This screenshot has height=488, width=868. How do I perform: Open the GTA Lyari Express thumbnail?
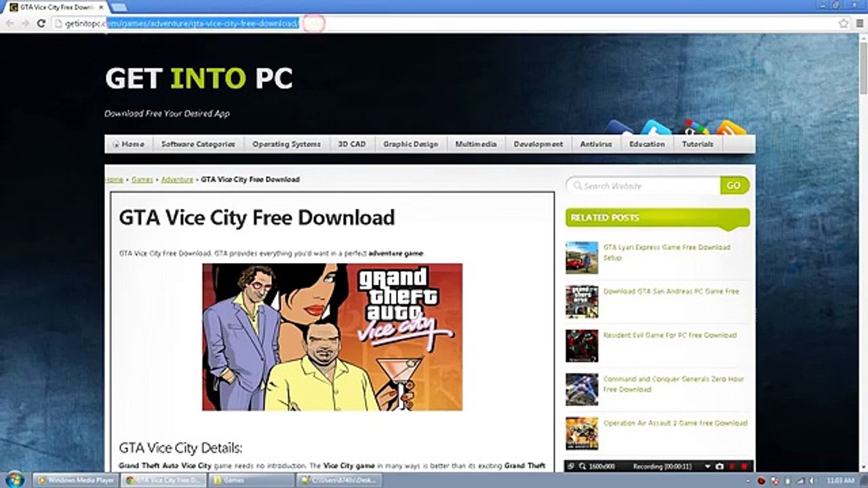(x=582, y=258)
